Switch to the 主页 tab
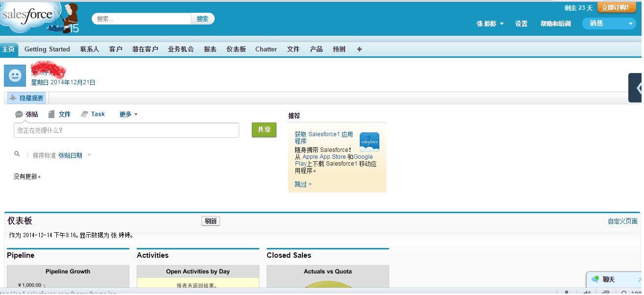Image resolution: width=644 pixels, height=295 pixels. tap(9, 49)
